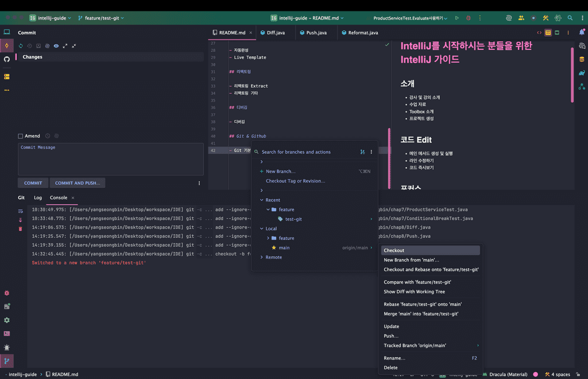This screenshot has height=379, width=588.
Task: Open the feature/test-git branch dropdown
Action: pyautogui.click(x=101, y=18)
